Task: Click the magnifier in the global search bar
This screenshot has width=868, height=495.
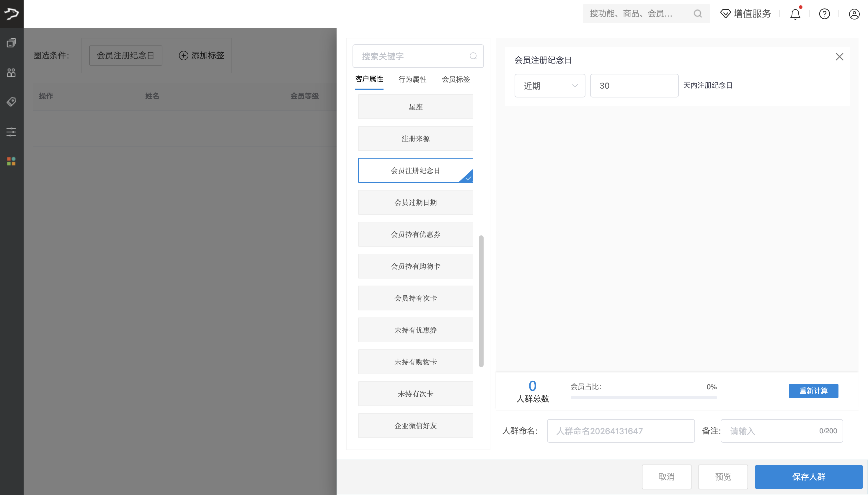Action: click(x=697, y=14)
